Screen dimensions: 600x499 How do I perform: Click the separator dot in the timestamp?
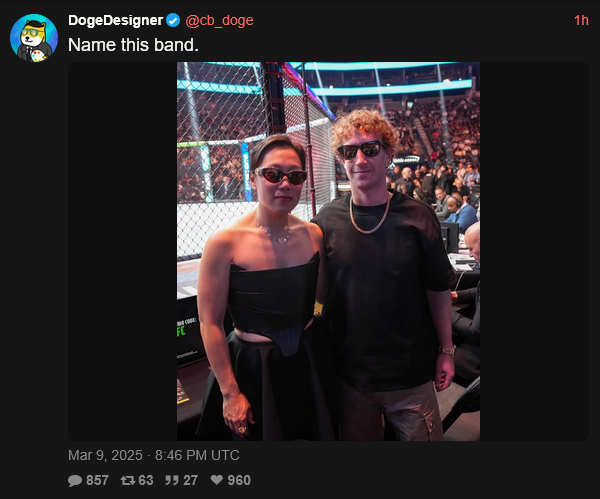(x=149, y=456)
